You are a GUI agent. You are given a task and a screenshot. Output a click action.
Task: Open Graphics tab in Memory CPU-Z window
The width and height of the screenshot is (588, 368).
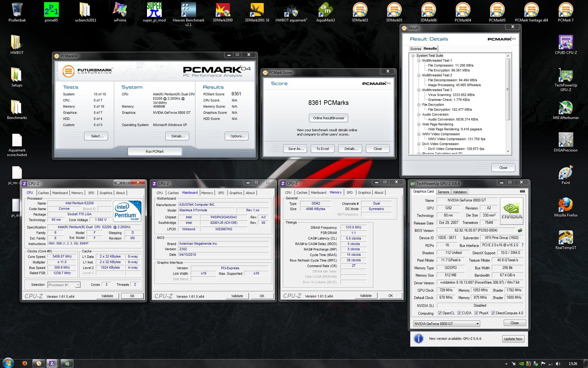point(364,193)
